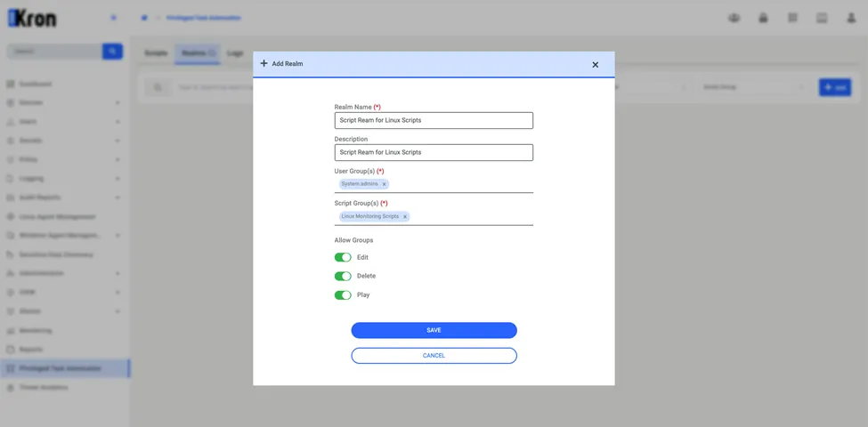Select Privileged Task Automation sidebar item
Image resolution: width=868 pixels, height=427 pixels.
pos(64,368)
